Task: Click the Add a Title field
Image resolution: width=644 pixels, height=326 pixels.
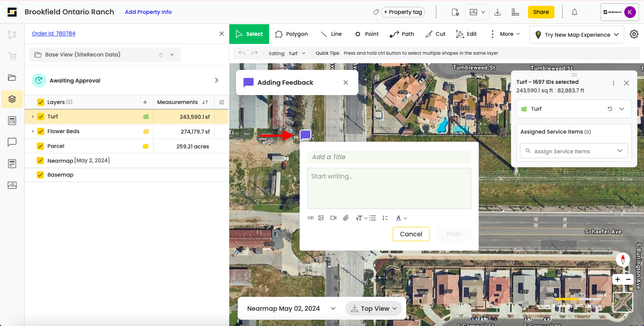Action: (389, 157)
